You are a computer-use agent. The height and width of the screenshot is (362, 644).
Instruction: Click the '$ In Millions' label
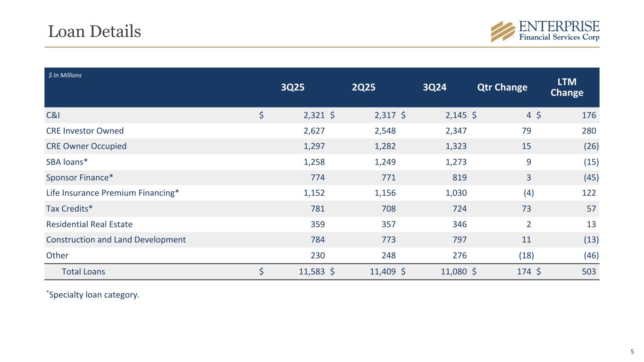click(64, 75)
